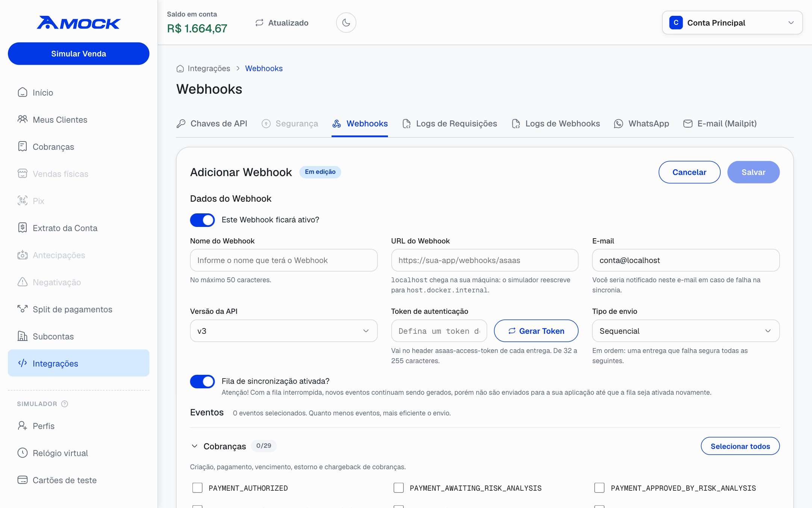
Task: Switch to the WhatsApp tab
Action: tap(641, 123)
